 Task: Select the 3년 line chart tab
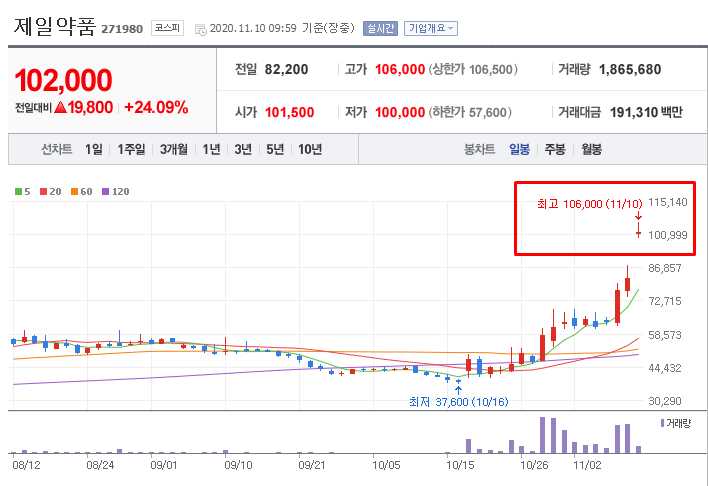click(243, 149)
